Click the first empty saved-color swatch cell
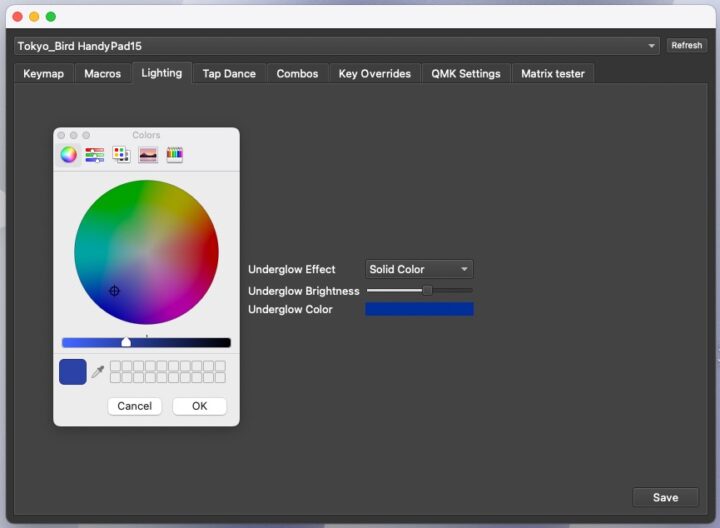Image resolution: width=720 pixels, height=528 pixels. tap(115, 366)
